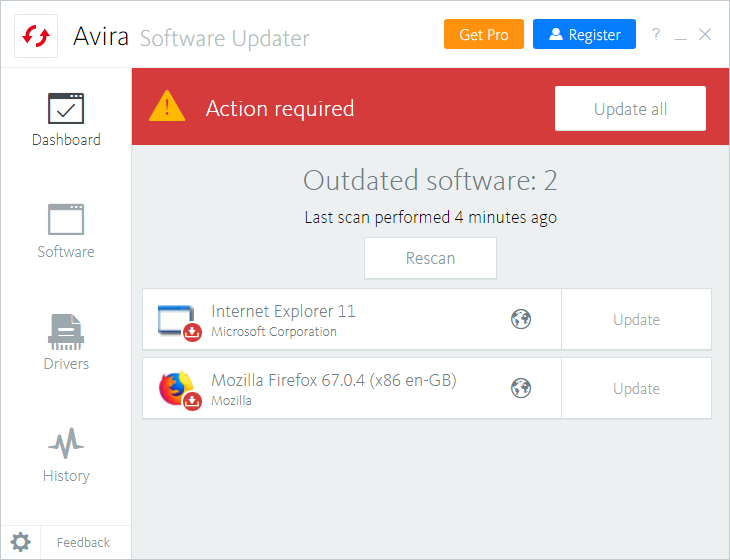The width and height of the screenshot is (730, 560).
Task: Click the globe icon for Internet Explorer 11
Action: tap(520, 319)
